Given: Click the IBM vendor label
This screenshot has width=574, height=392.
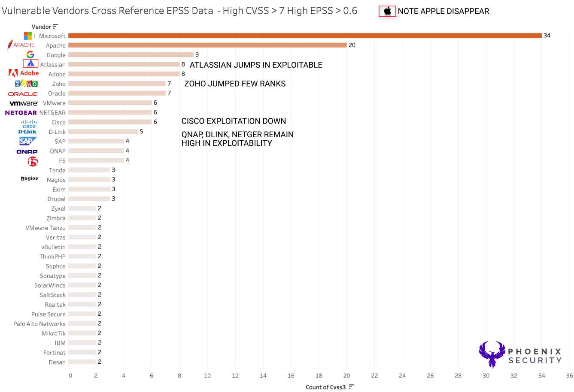Looking at the screenshot, I should pyautogui.click(x=60, y=343).
